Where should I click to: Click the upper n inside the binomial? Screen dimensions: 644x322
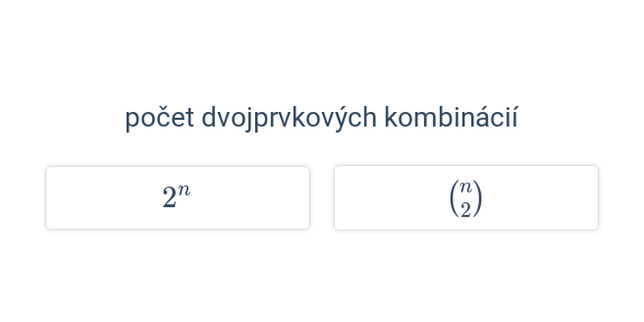[x=465, y=188]
